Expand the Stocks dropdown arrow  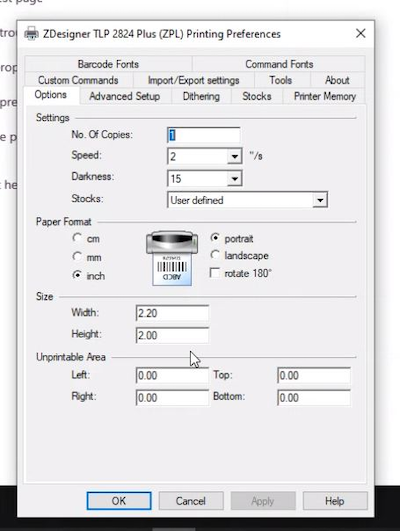(320, 200)
